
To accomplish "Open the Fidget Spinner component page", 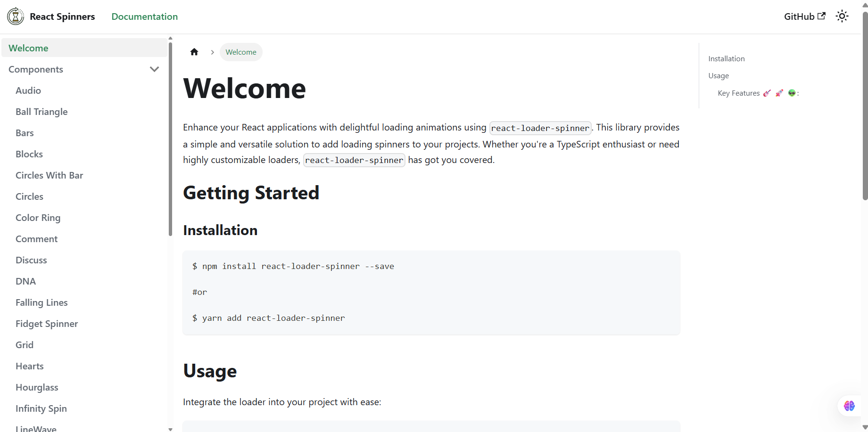I will point(47,324).
